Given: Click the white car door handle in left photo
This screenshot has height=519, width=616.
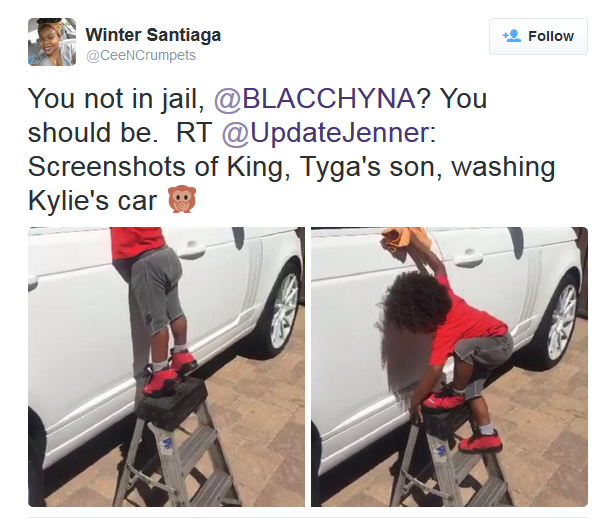Looking at the screenshot, I should 191,250.
